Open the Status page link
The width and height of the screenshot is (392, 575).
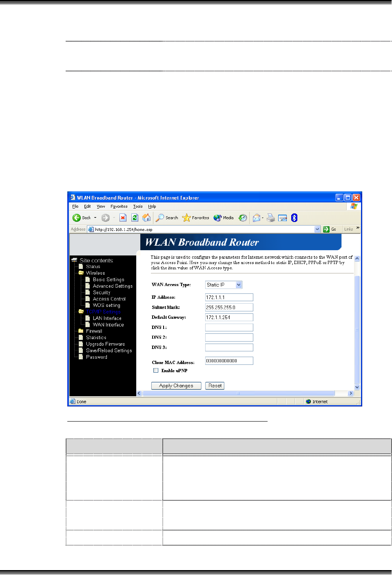tap(93, 266)
